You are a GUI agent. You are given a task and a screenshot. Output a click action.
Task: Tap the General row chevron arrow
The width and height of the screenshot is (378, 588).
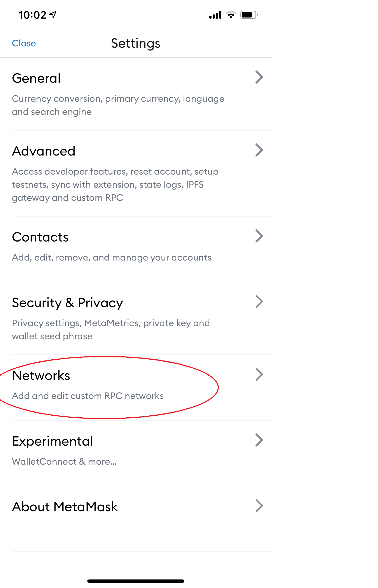click(x=259, y=77)
